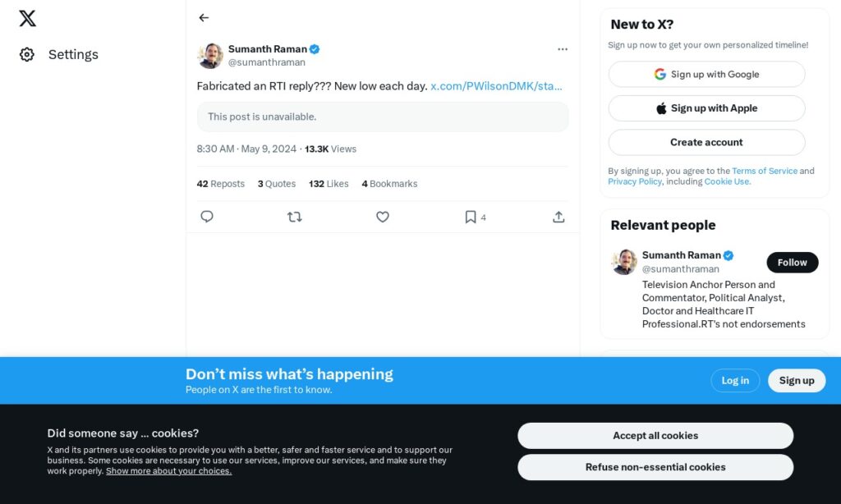841x504 pixels.
Task: Bookmark the post
Action: click(x=471, y=217)
